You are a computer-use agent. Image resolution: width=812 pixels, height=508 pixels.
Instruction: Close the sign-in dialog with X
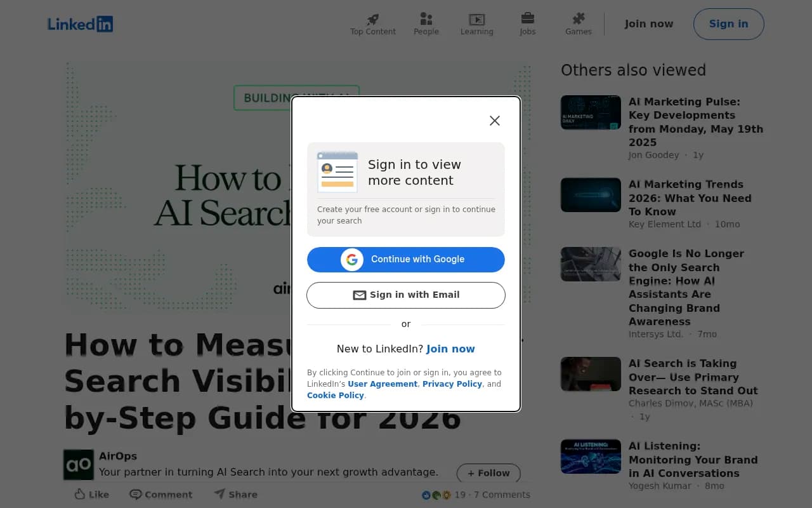(x=495, y=121)
